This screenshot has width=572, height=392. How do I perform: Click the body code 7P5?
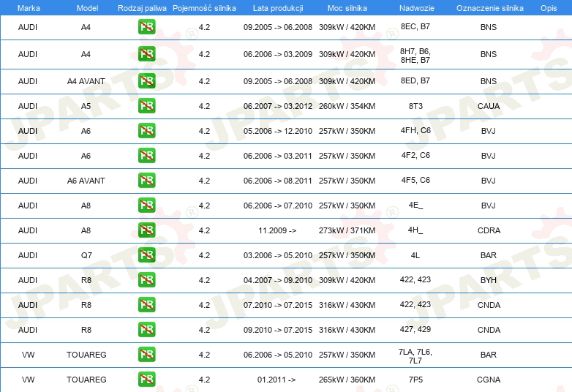click(x=415, y=380)
